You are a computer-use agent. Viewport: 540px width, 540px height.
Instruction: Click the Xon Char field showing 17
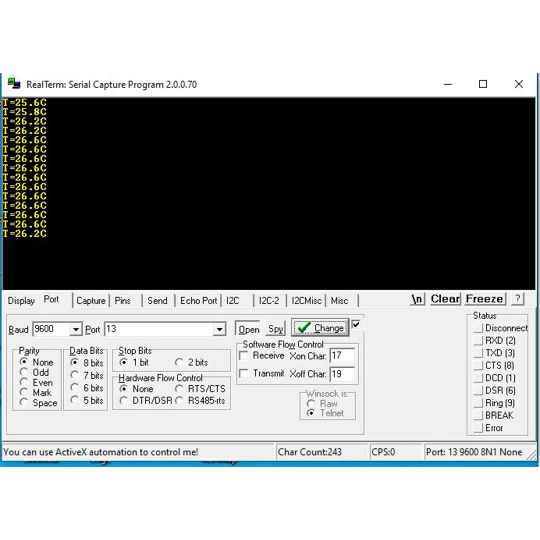coord(342,356)
